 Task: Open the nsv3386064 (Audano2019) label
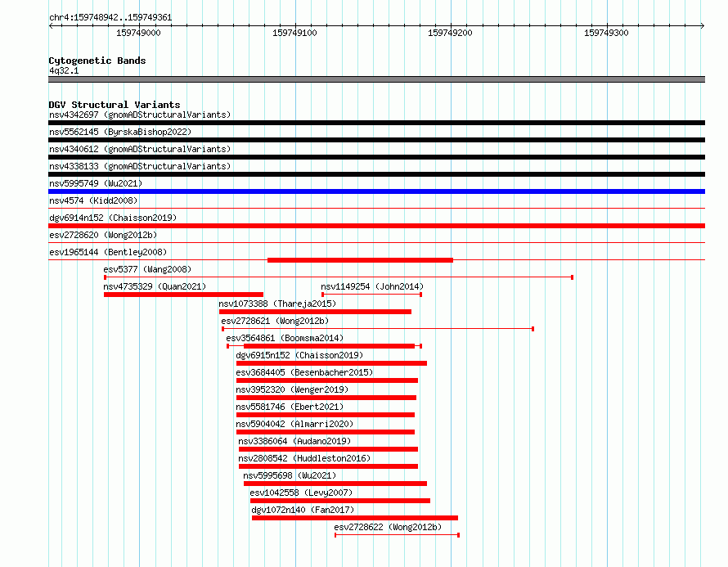(294, 441)
